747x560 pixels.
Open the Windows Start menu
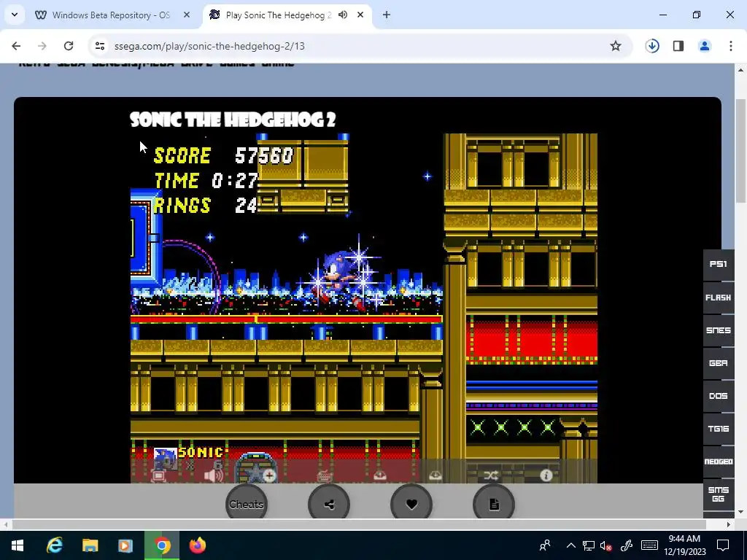point(18,545)
